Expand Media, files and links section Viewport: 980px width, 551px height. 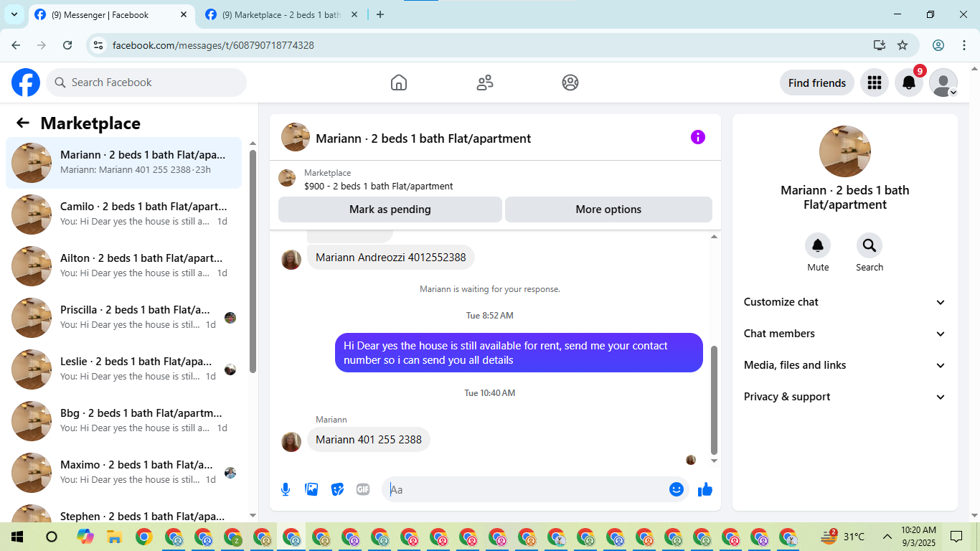click(x=845, y=365)
